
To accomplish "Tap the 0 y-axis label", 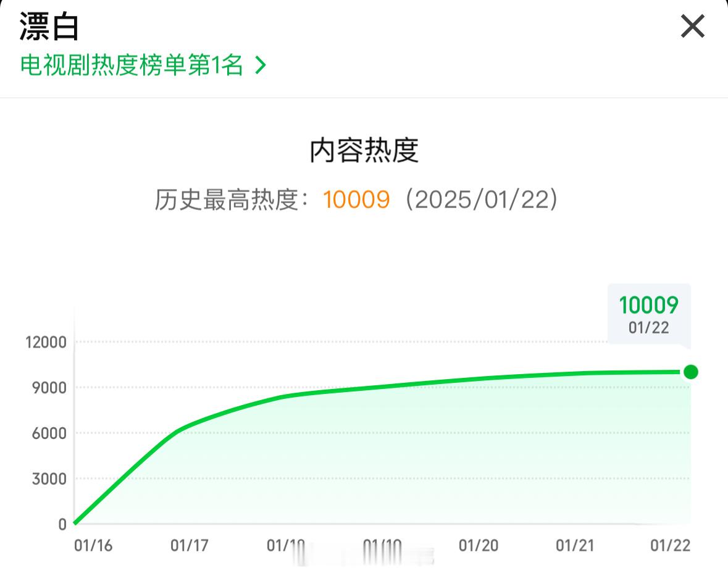I will point(62,524).
